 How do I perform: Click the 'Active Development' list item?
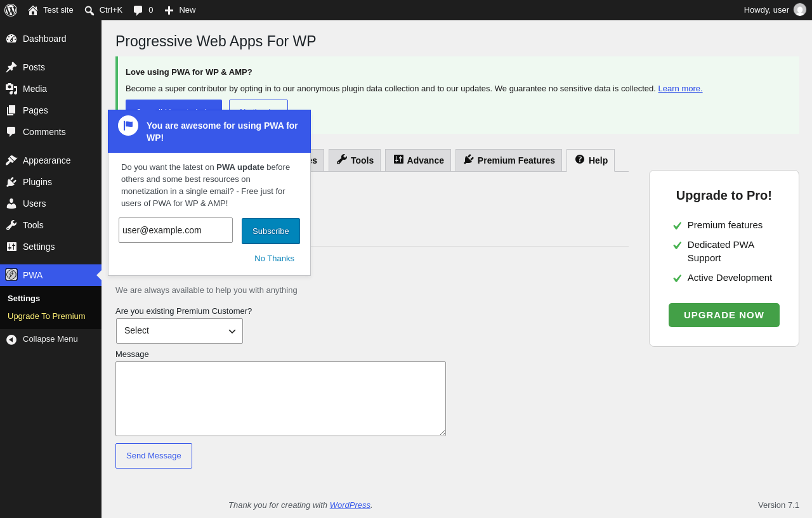tap(724, 278)
